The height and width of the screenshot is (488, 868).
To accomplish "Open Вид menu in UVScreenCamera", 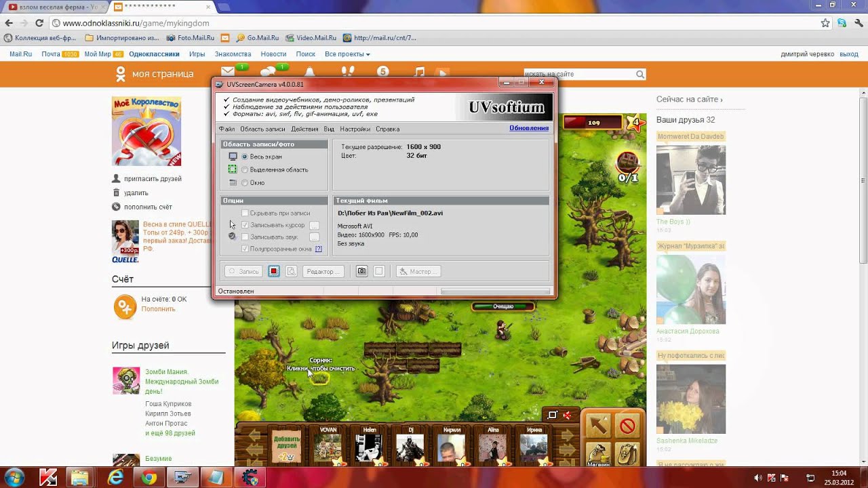I will [x=329, y=129].
